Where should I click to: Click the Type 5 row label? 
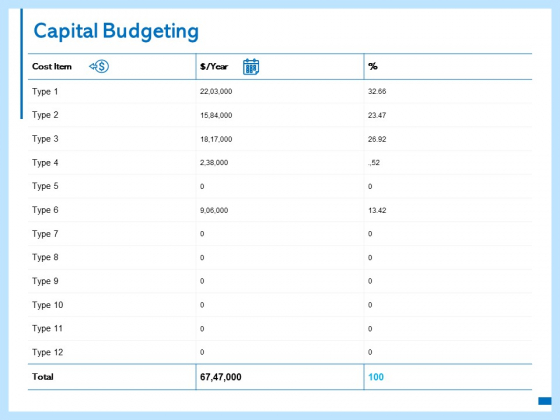(45, 186)
